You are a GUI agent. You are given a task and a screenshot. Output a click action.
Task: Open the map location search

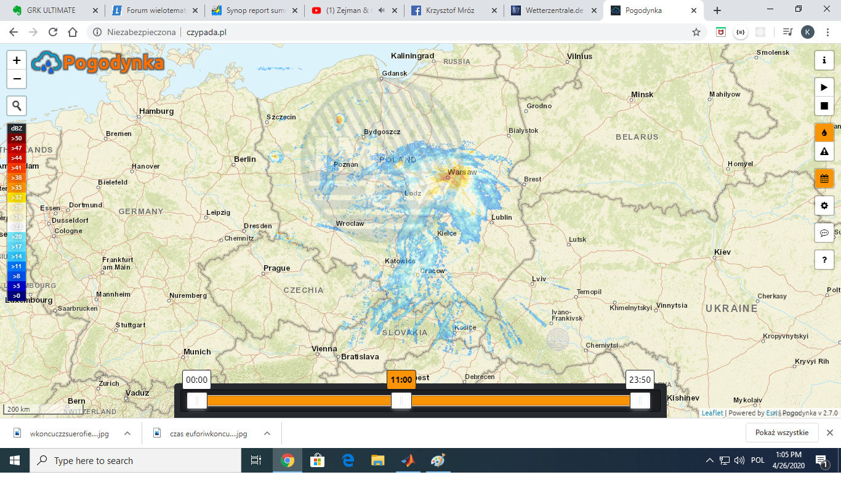click(x=17, y=106)
